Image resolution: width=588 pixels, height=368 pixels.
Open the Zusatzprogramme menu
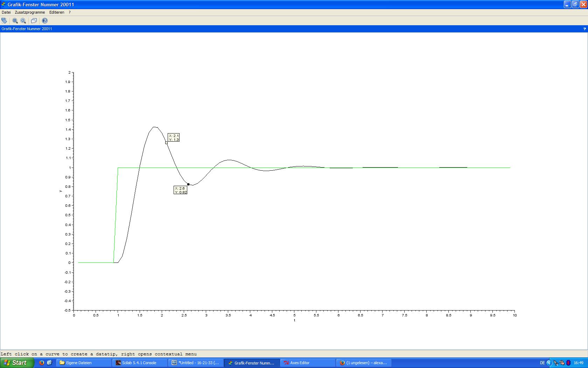(30, 12)
